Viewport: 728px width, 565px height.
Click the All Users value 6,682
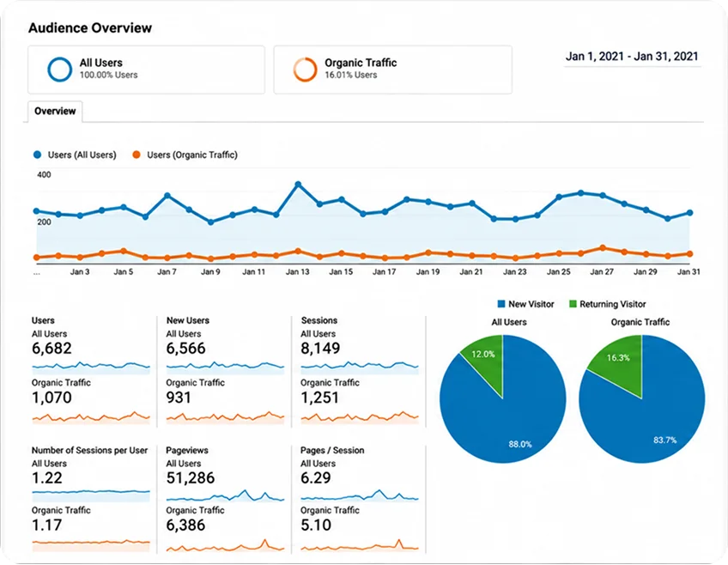coord(52,349)
